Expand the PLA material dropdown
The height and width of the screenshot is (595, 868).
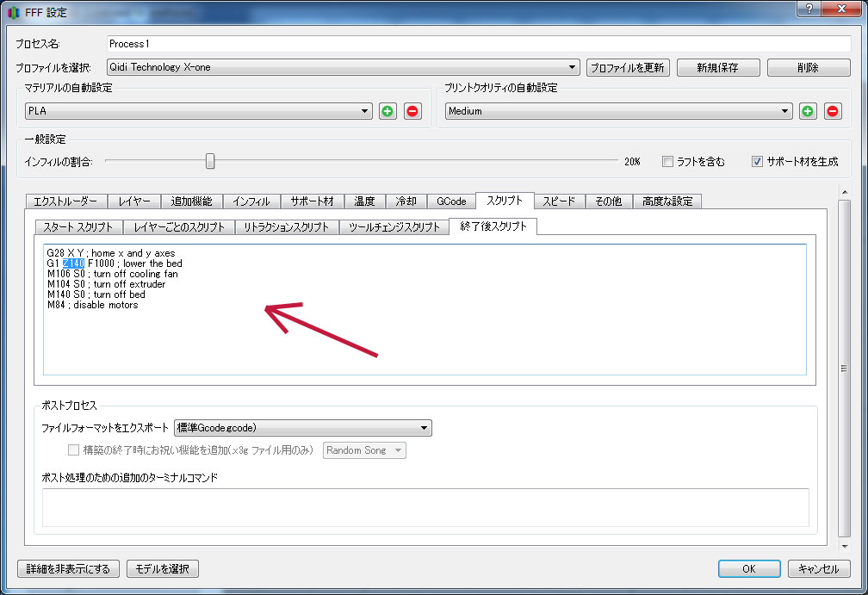[198, 111]
